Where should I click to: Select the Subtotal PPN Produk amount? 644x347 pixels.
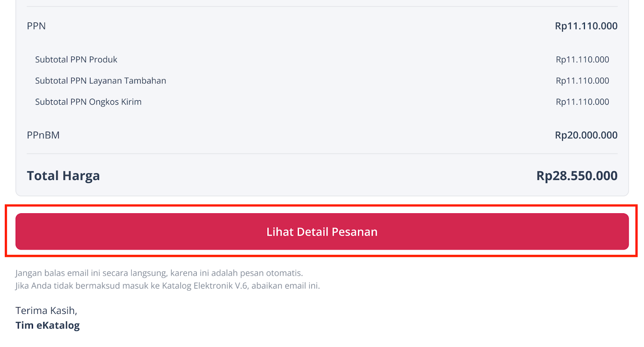click(582, 59)
